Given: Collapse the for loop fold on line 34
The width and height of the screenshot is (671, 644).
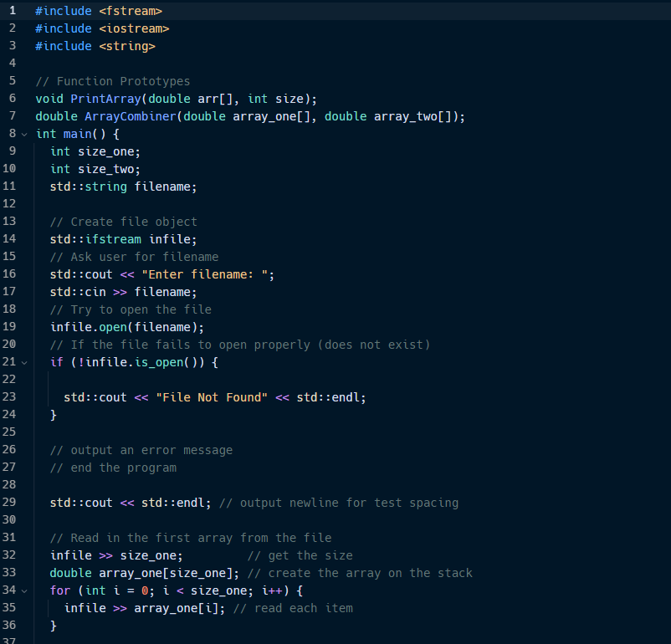Looking at the screenshot, I should [x=25, y=590].
